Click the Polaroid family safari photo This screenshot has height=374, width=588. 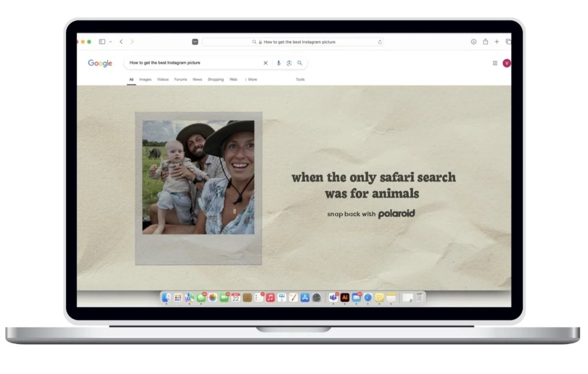[x=198, y=177]
